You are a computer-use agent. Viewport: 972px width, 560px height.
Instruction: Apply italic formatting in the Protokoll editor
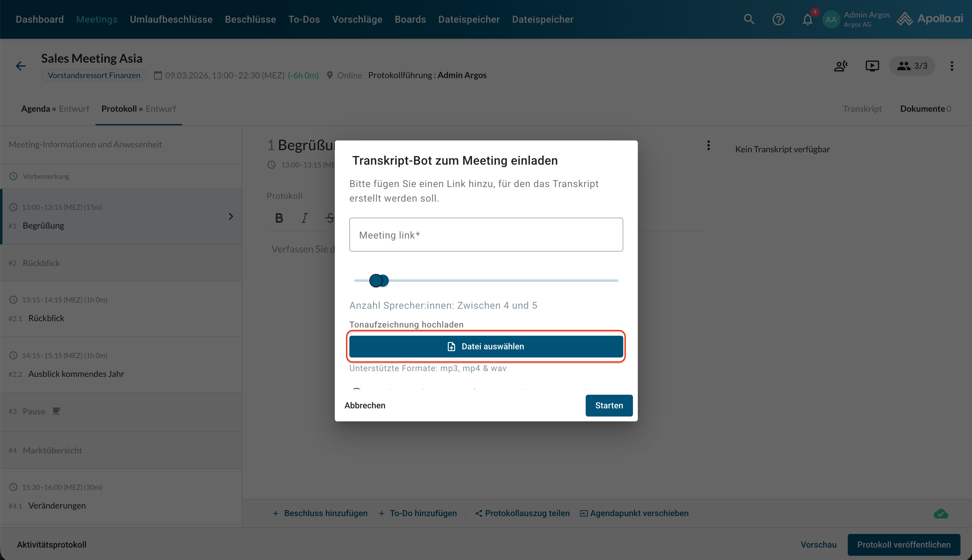point(305,218)
